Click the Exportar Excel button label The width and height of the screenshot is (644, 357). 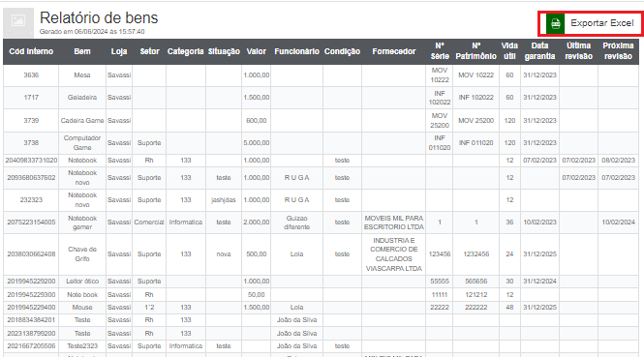(x=601, y=23)
